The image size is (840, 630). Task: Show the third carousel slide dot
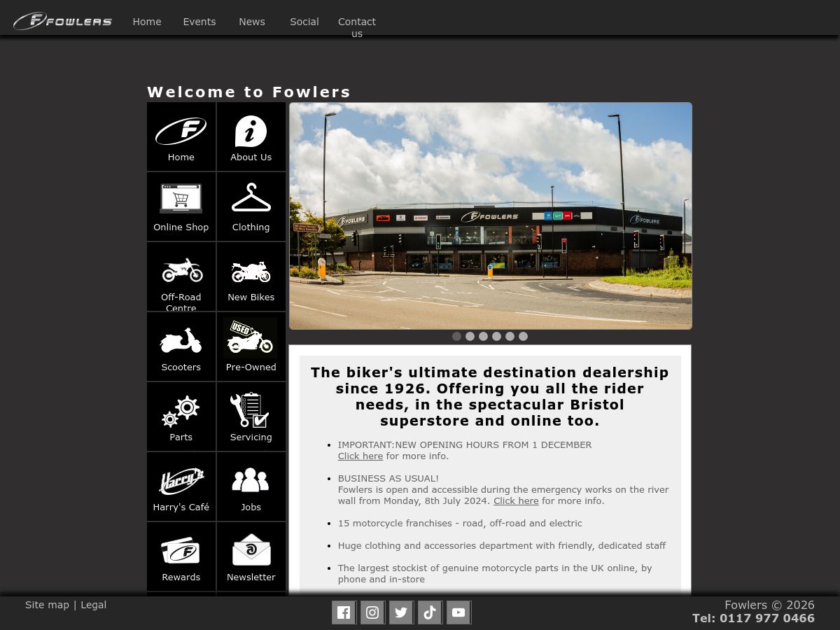[x=483, y=337]
